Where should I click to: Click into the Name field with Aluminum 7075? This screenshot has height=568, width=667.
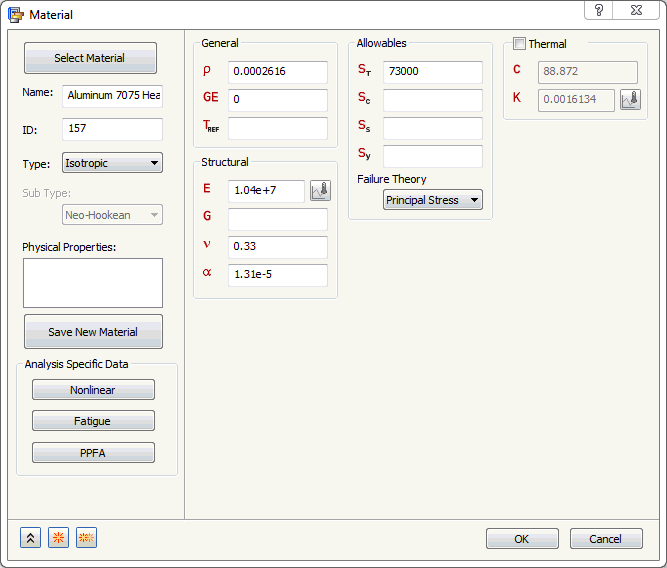(x=112, y=96)
